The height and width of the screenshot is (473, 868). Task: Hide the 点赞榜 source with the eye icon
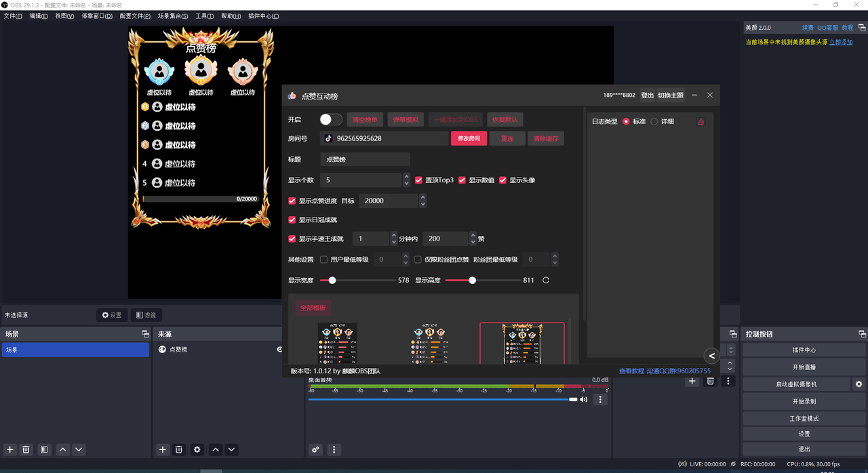click(x=279, y=350)
